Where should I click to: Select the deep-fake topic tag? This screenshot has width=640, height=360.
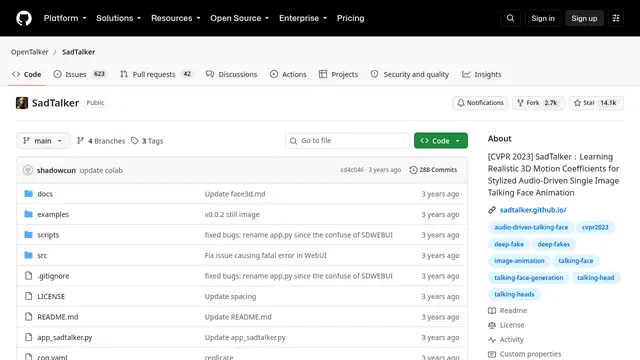pyautogui.click(x=509, y=244)
